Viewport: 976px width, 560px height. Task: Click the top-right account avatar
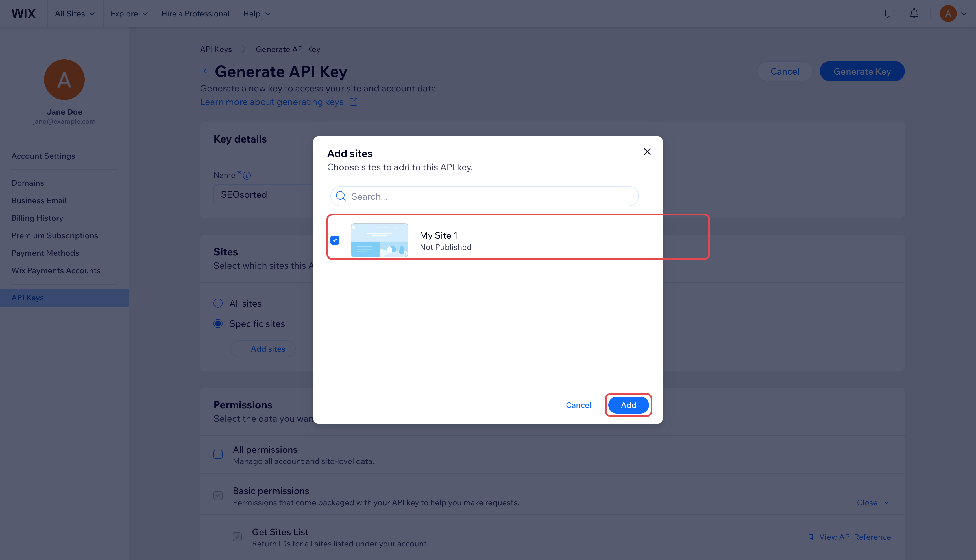pos(948,14)
